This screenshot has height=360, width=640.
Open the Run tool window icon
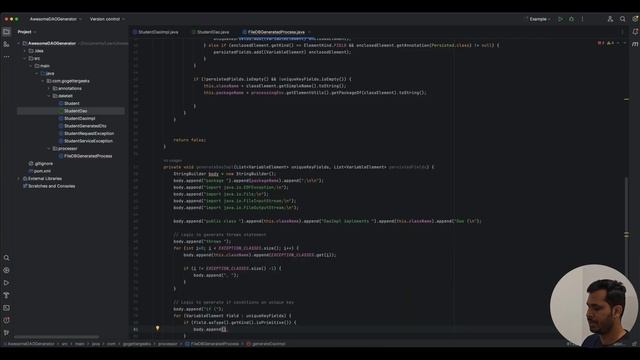7,283
